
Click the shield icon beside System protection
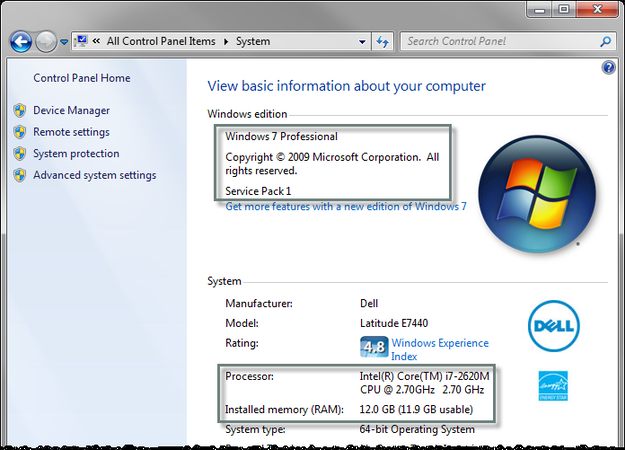coord(20,153)
